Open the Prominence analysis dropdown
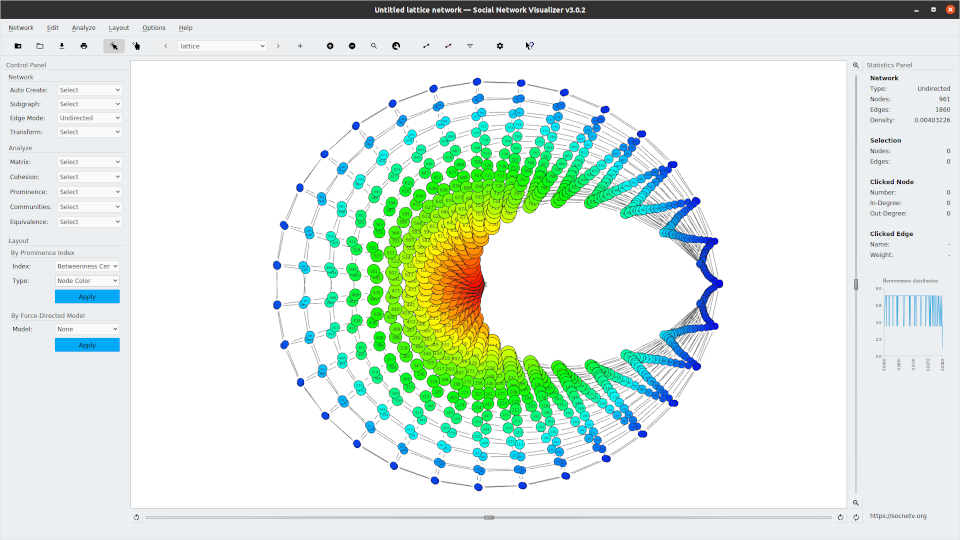Viewport: 960px width, 540px height. click(89, 192)
